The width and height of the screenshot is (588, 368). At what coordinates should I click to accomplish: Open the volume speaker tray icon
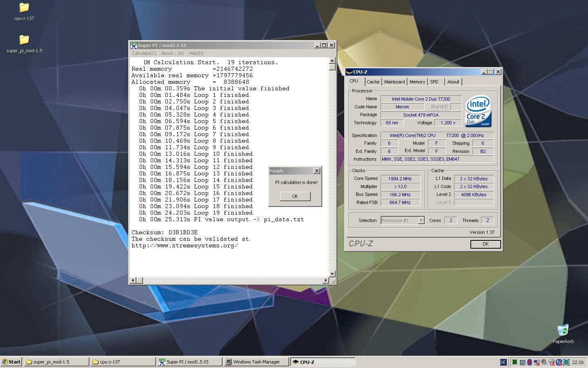click(x=544, y=362)
